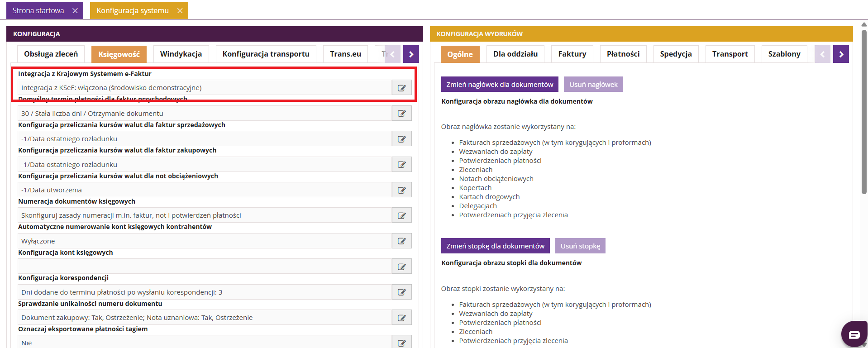
Task: Open the Spedycja print tab
Action: [x=676, y=54]
